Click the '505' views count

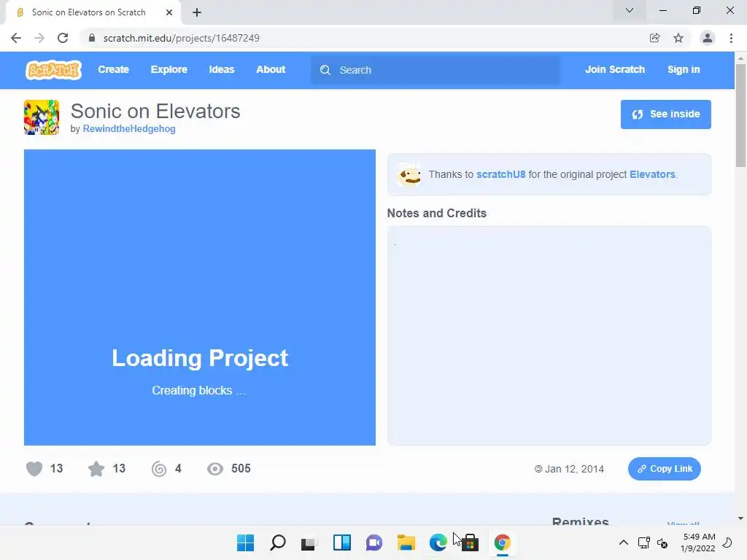pos(241,469)
